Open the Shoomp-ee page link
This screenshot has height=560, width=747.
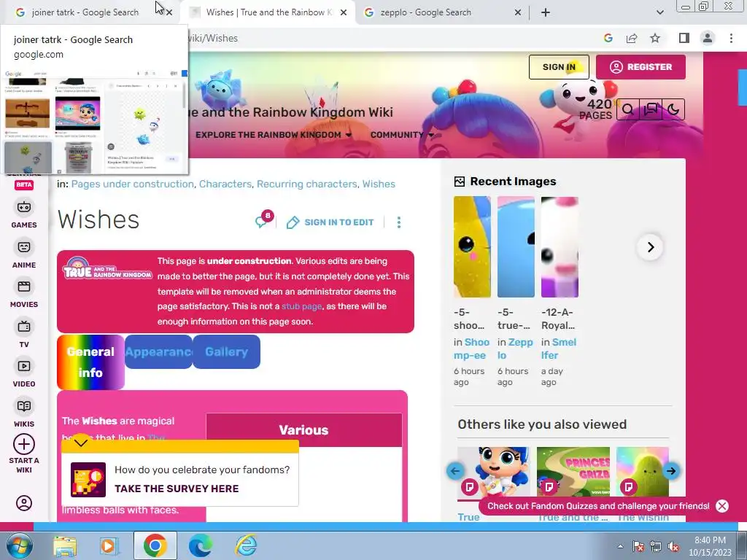[x=472, y=349]
